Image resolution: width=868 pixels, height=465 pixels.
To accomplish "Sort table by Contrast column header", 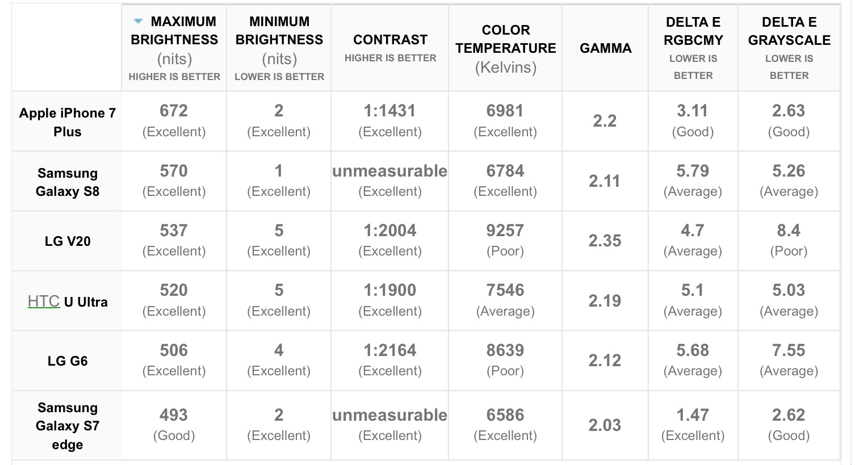I will click(390, 48).
